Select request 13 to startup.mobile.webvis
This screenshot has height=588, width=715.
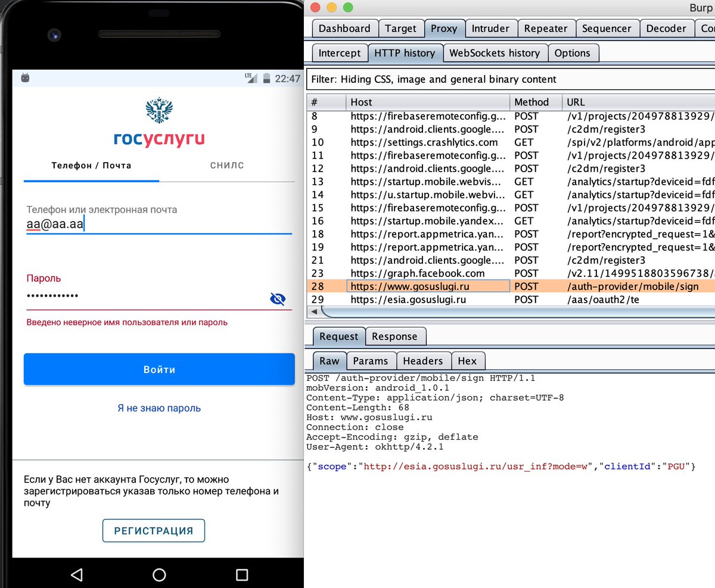point(511,182)
